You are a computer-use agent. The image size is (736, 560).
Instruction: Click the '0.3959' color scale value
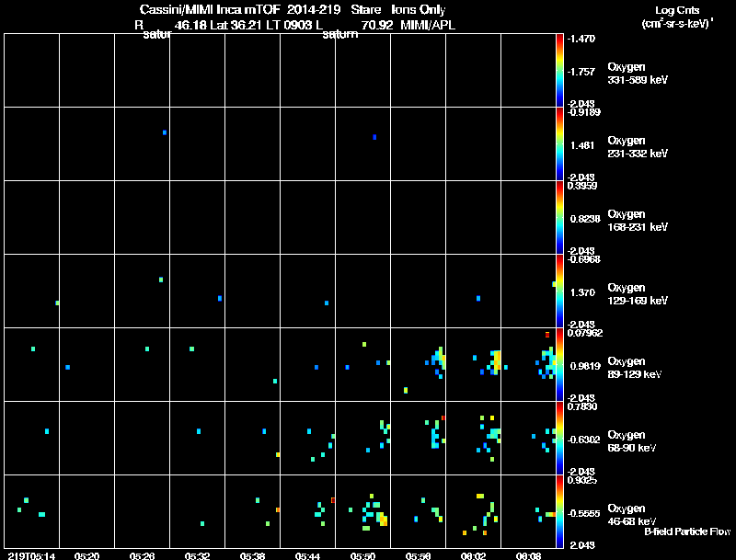(582, 186)
